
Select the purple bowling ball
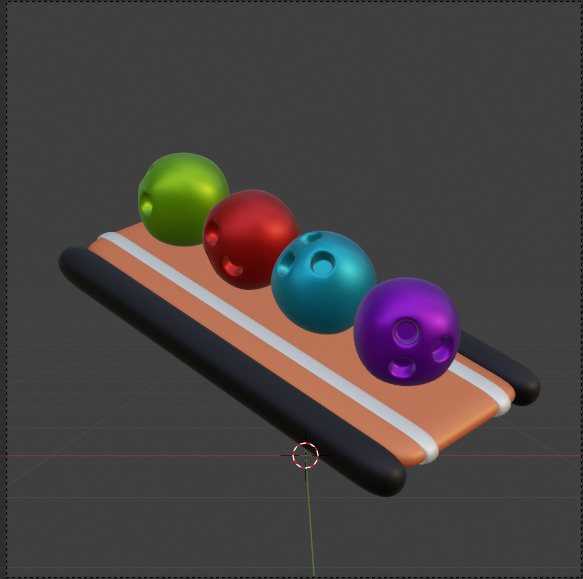pyautogui.click(x=407, y=331)
